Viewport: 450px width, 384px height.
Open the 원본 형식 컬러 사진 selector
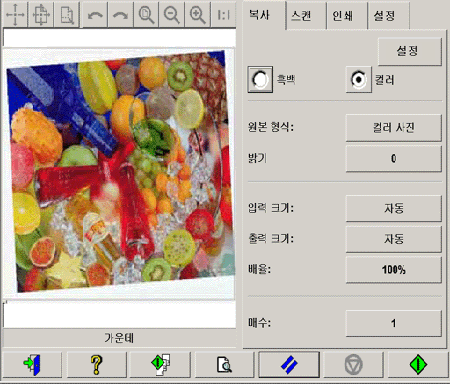[394, 128]
